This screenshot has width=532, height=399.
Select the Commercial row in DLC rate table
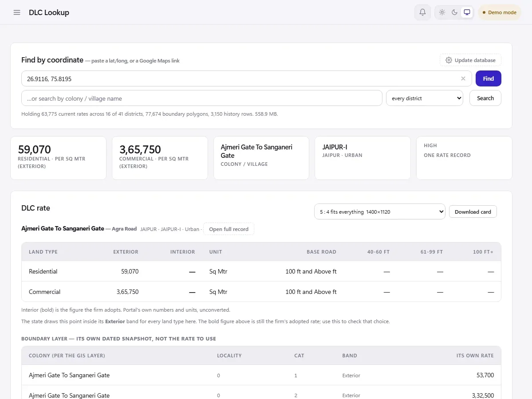[x=261, y=292]
